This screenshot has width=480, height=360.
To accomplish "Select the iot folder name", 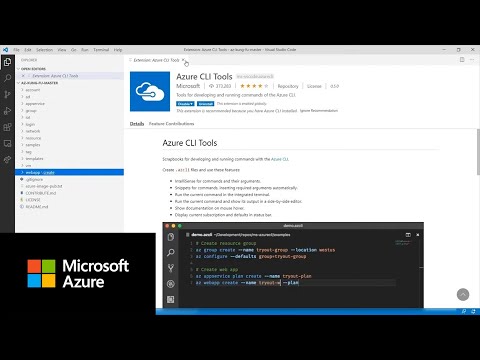I will 28,117.
